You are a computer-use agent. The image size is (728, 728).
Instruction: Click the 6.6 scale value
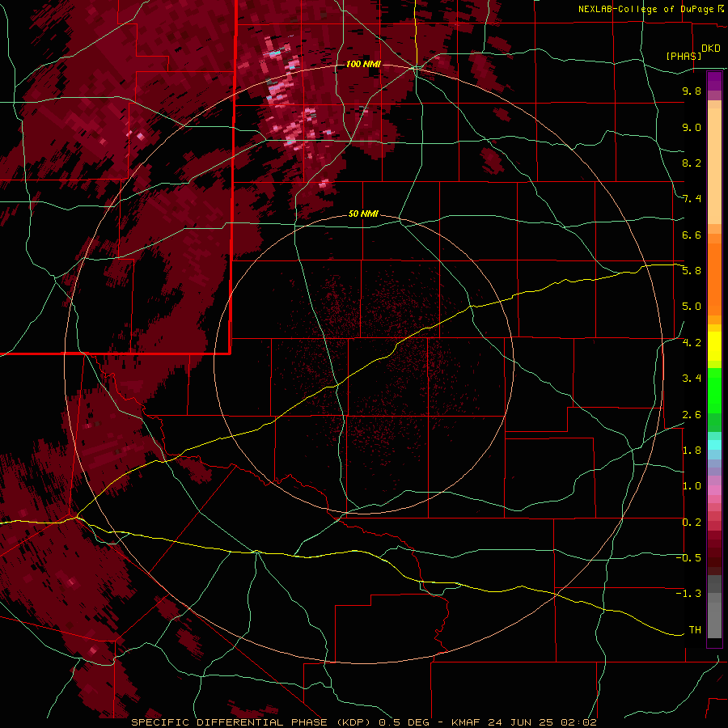[692, 235]
